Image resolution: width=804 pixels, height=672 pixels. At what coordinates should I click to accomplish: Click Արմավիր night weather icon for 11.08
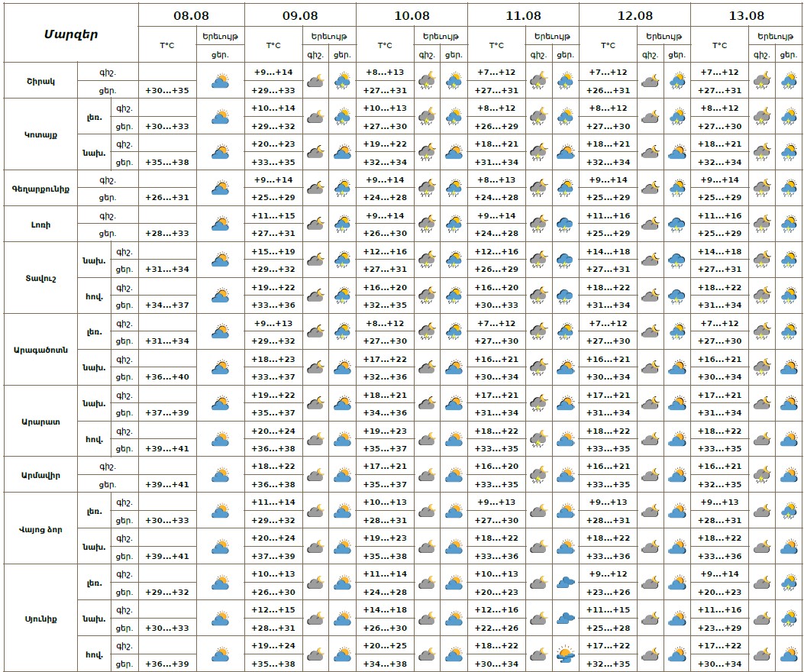point(538,475)
